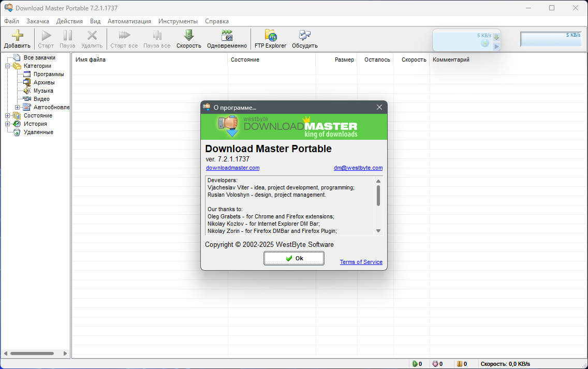Open the downloadmaster.com link

click(232, 168)
